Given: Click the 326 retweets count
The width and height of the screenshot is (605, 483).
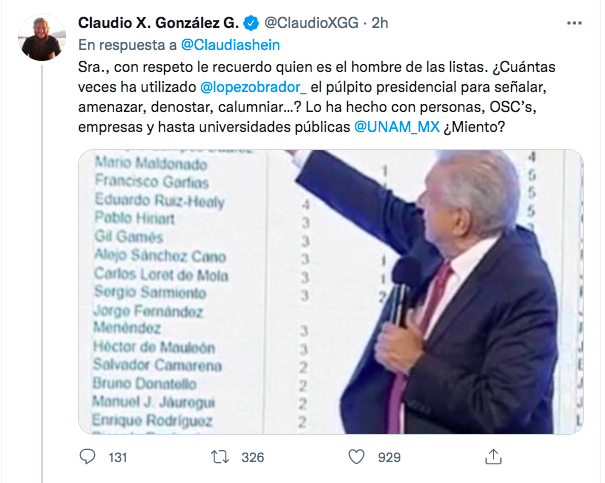Looking at the screenshot, I should click(252, 457).
